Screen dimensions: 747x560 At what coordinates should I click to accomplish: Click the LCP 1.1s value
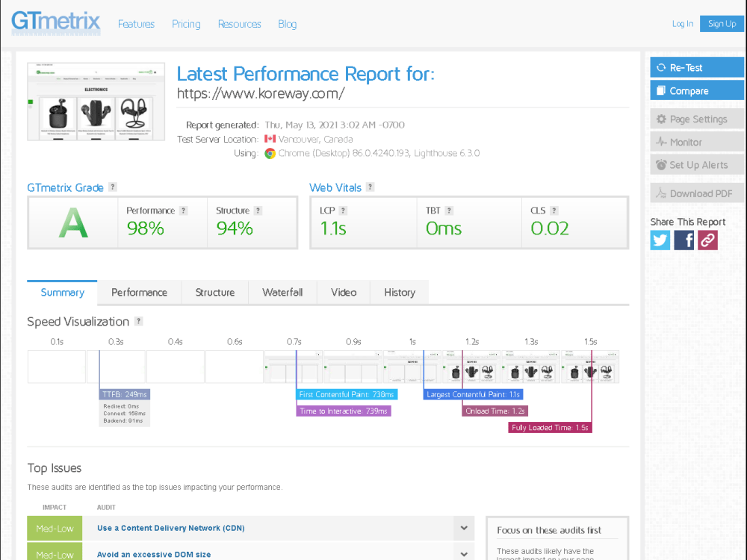point(333,228)
